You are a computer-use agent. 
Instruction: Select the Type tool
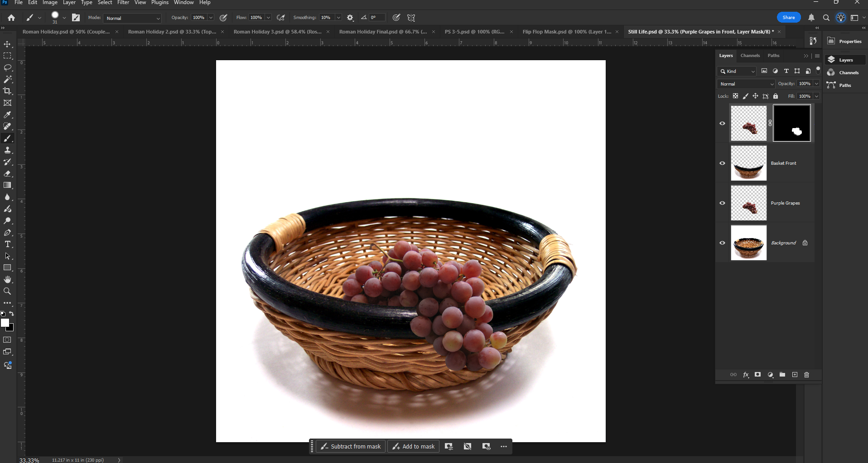pos(7,244)
